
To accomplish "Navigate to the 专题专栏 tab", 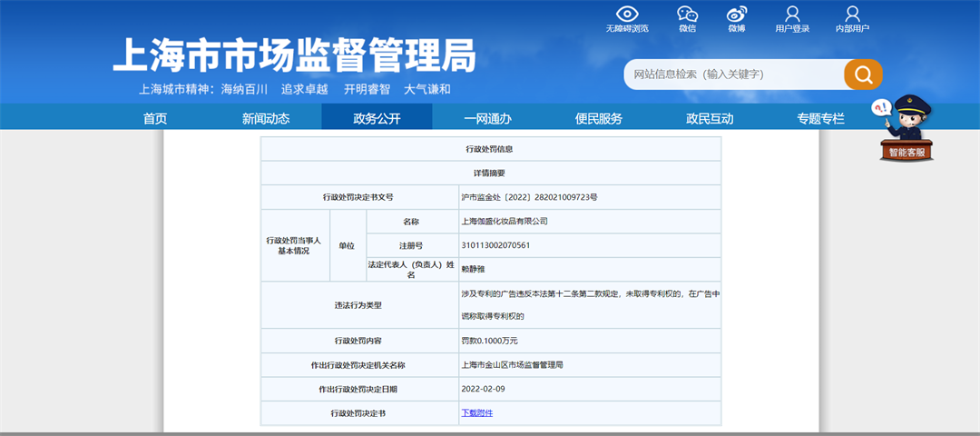I will point(820,118).
